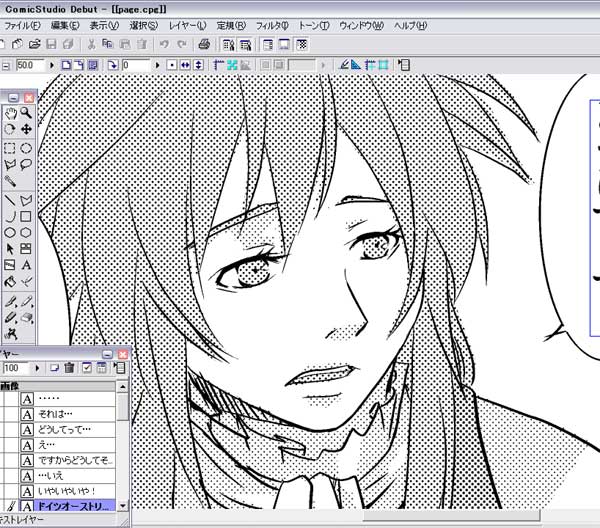Click the canvas horizontal scrollbar thumb
This screenshot has width=600, height=528.
[x=451, y=515]
